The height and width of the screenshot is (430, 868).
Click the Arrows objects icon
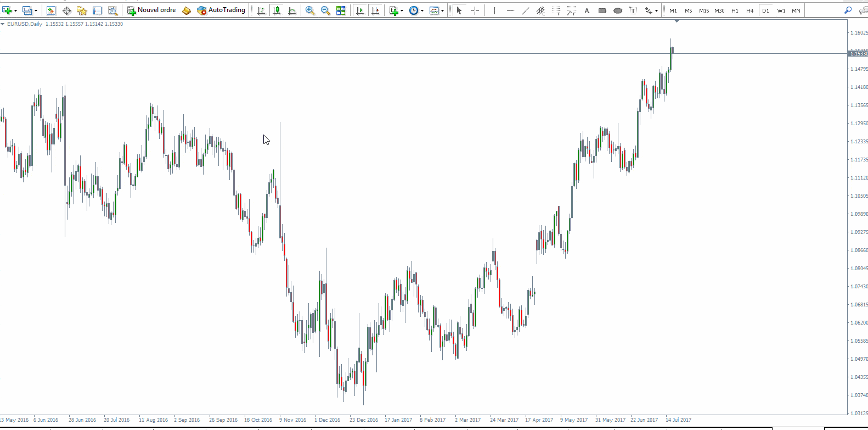coord(649,10)
